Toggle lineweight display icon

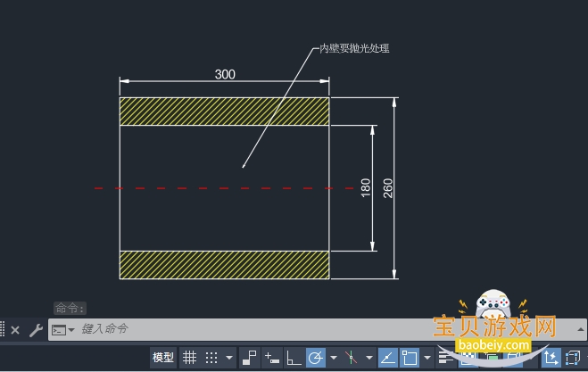click(445, 358)
